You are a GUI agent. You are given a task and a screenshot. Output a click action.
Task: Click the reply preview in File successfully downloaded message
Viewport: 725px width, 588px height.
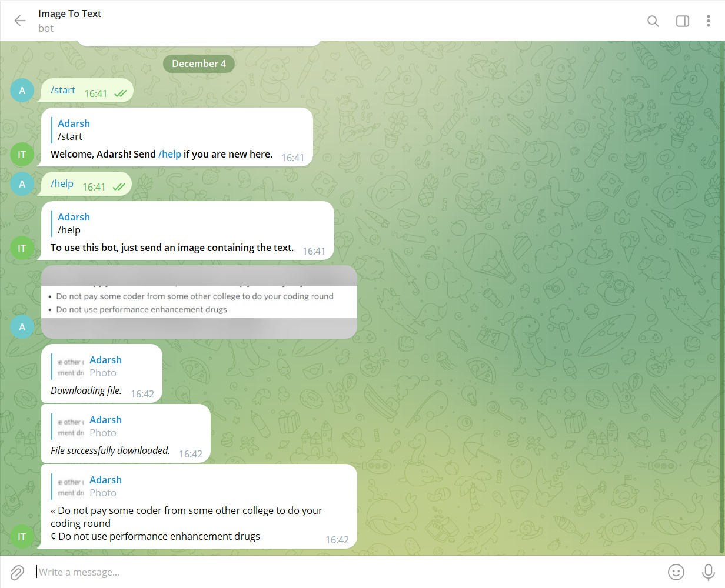pyautogui.click(x=125, y=426)
